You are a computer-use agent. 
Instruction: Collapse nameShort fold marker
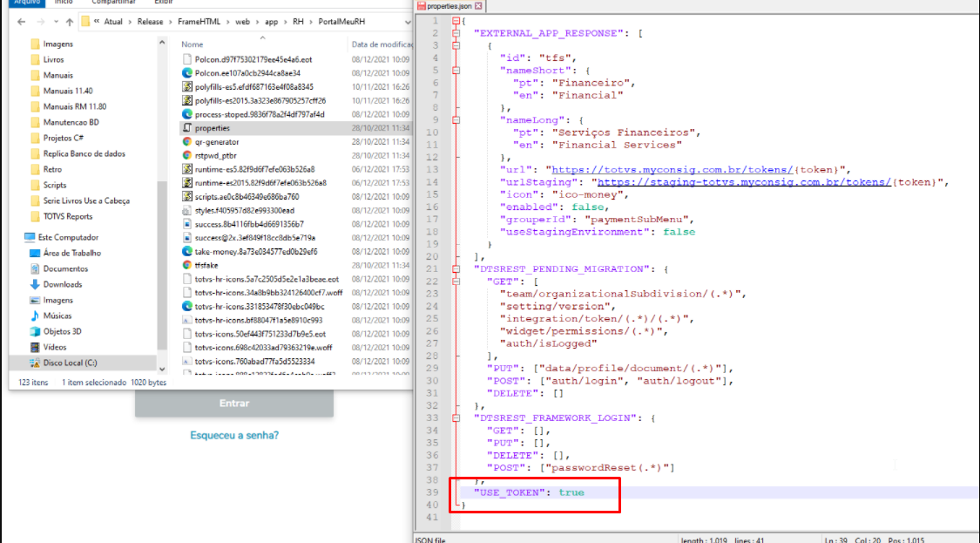456,70
